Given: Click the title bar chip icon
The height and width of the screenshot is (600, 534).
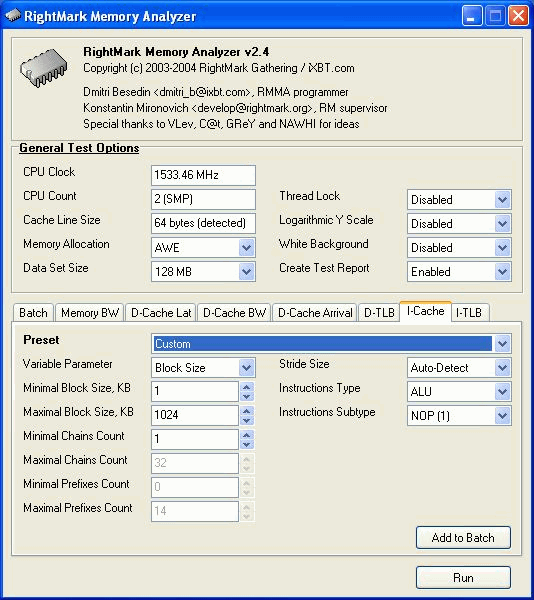Looking at the screenshot, I should [13, 16].
